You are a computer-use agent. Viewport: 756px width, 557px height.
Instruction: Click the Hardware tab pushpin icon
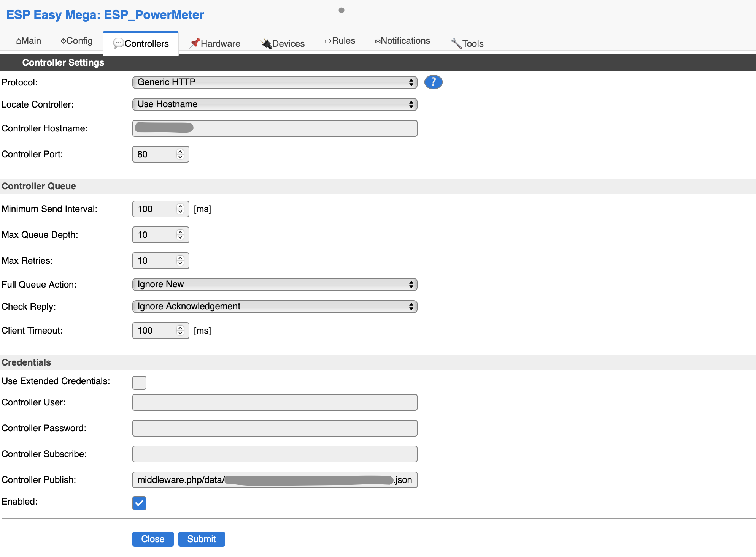tap(195, 43)
